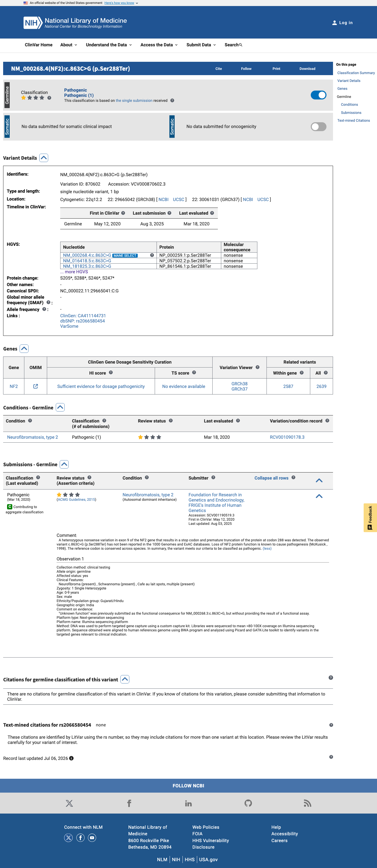Viewport: 377px width, 868px height.
Task: Collapse the Conditions - Germline section
Action: pos(60,407)
